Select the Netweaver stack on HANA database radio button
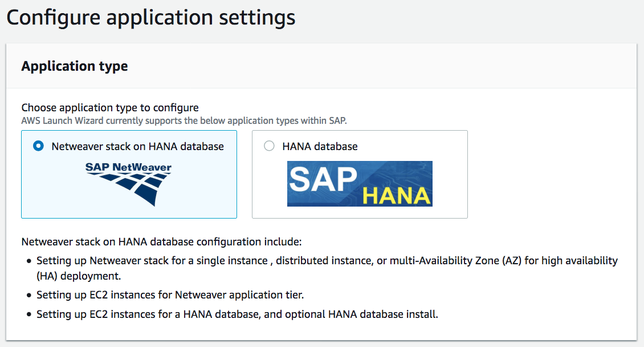Image resolution: width=644 pixels, height=347 pixels. pos(38,146)
